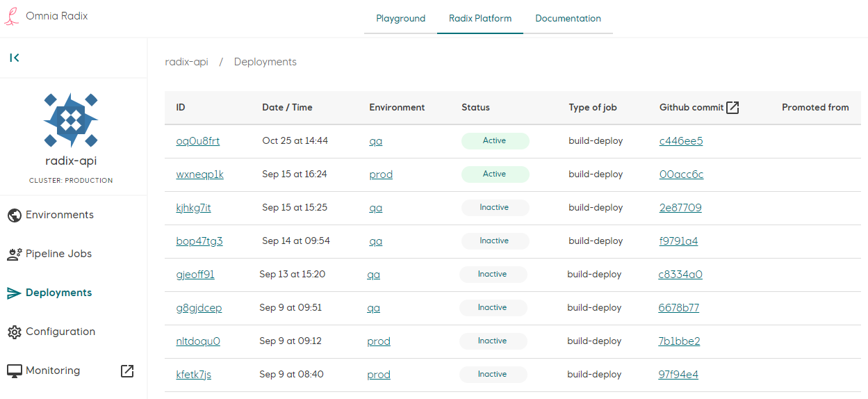Click Active status badge in oq0u8frt row
868x399 pixels.
[496, 141]
